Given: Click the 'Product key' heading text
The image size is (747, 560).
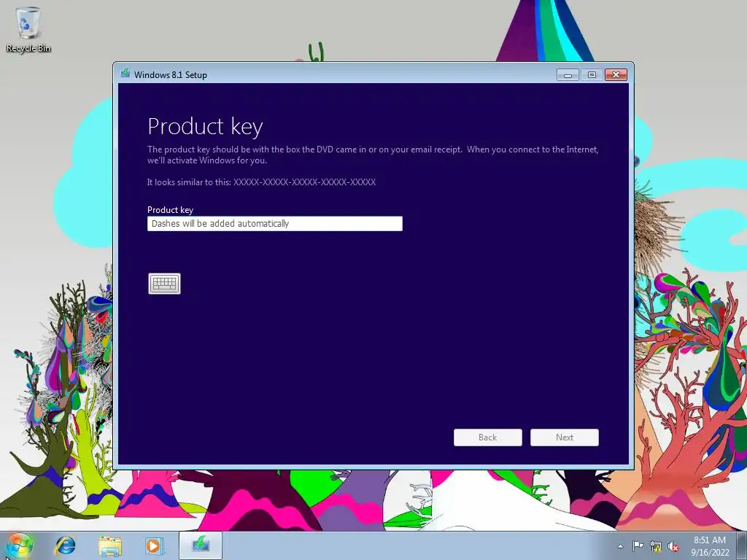Looking at the screenshot, I should tap(205, 127).
